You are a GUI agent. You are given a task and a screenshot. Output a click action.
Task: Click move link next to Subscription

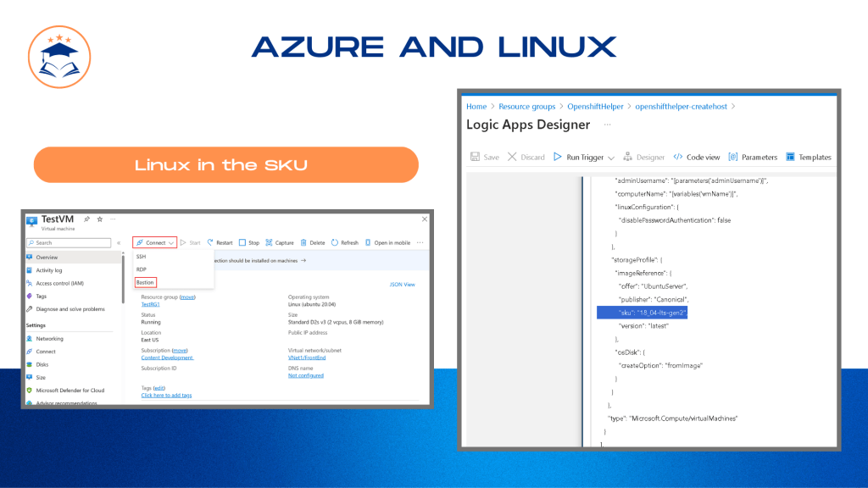(x=180, y=350)
